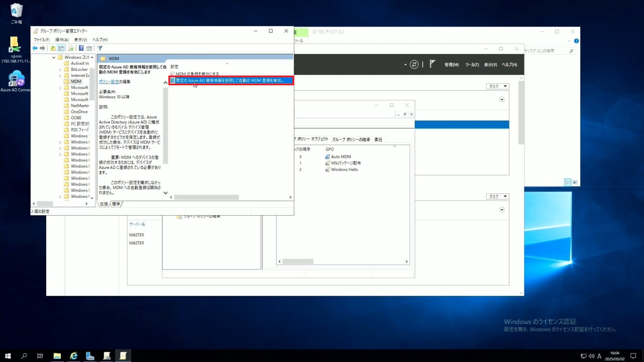The height and width of the screenshot is (362, 644).
Task: Switch to the 拡張 tab
Action: [x=104, y=204]
